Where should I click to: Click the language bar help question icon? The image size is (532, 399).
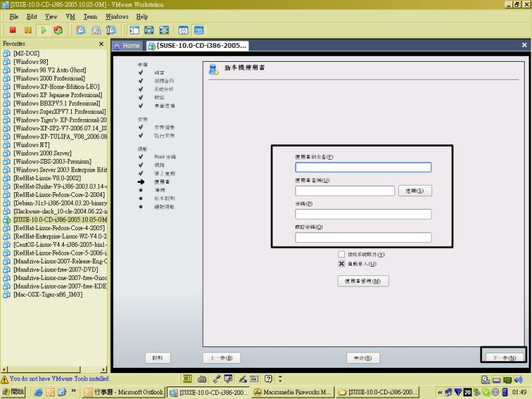(269, 378)
